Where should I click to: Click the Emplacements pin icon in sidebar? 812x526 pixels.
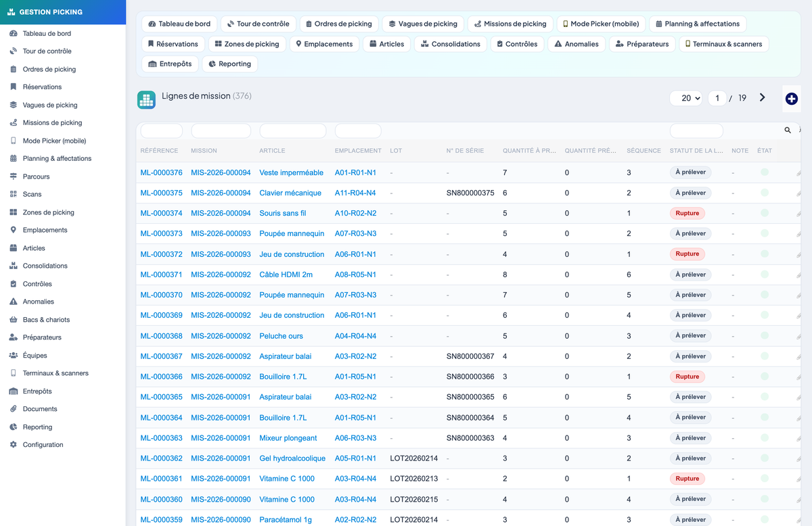tap(14, 230)
